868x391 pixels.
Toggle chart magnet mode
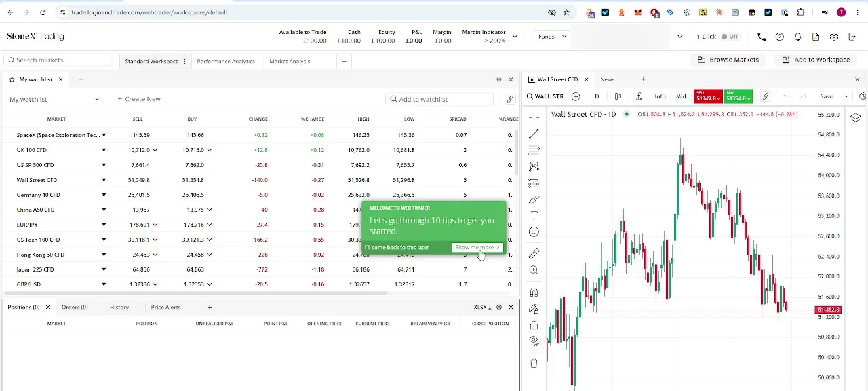(x=534, y=293)
